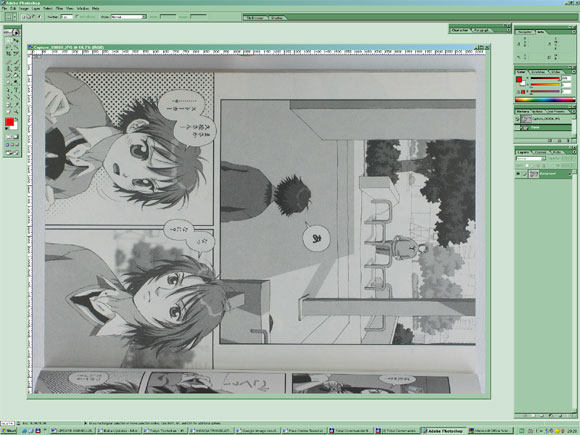Toggle the Anti-aliased checkbox in options bar
The image size is (580, 435).
(77, 17)
